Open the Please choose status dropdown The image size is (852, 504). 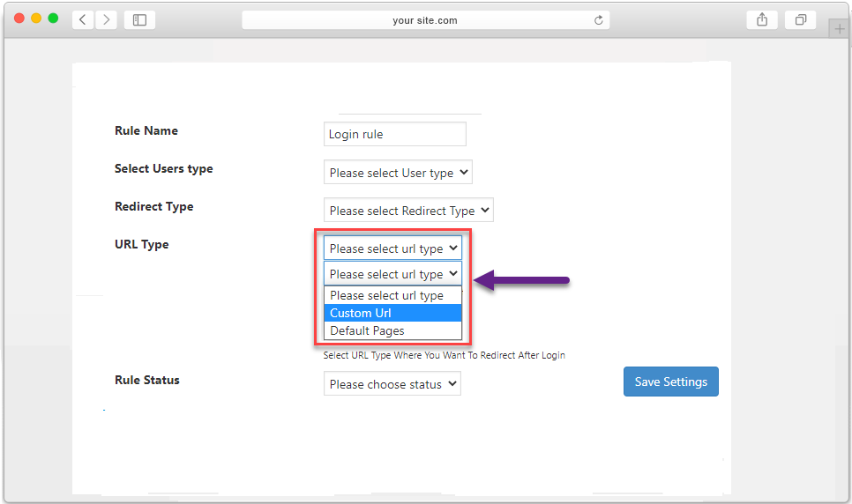[392, 383]
